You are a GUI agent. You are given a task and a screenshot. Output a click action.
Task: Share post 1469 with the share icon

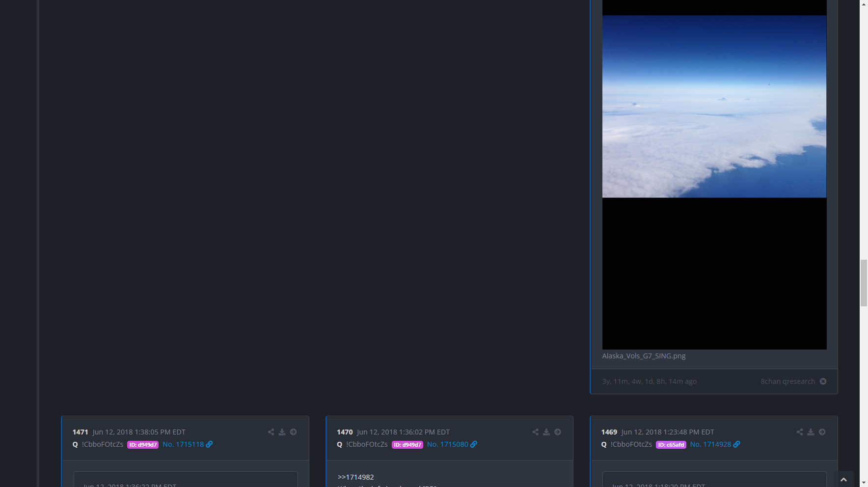(x=800, y=432)
